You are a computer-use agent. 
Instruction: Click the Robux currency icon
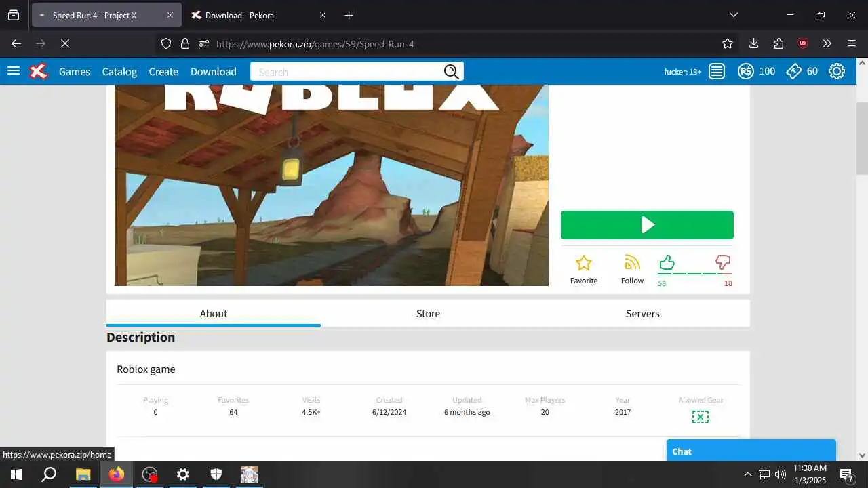746,71
